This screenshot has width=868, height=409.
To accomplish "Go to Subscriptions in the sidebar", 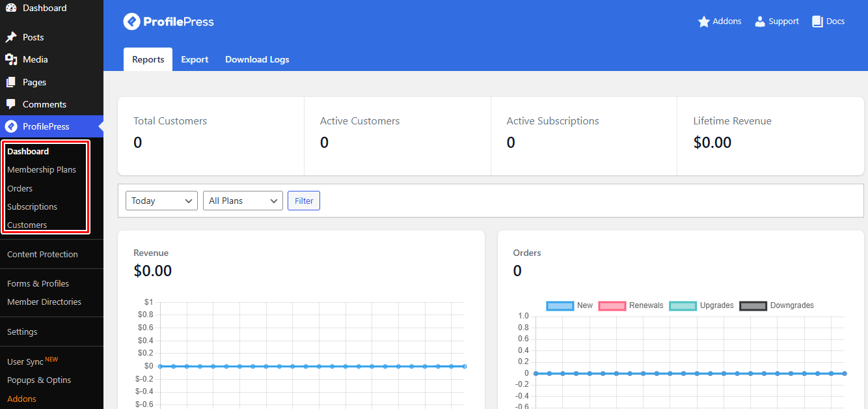I will 32,206.
